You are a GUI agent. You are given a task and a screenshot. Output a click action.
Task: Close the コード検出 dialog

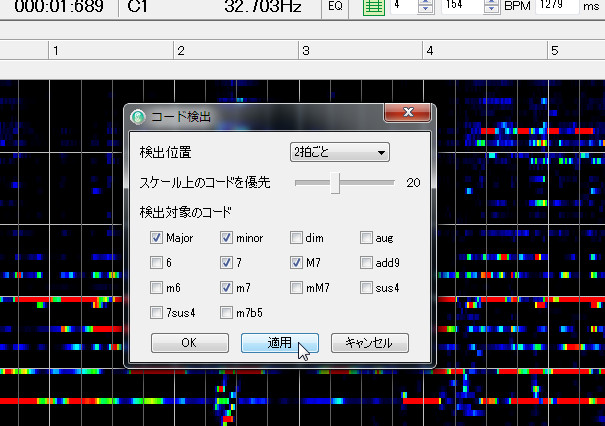(407, 112)
